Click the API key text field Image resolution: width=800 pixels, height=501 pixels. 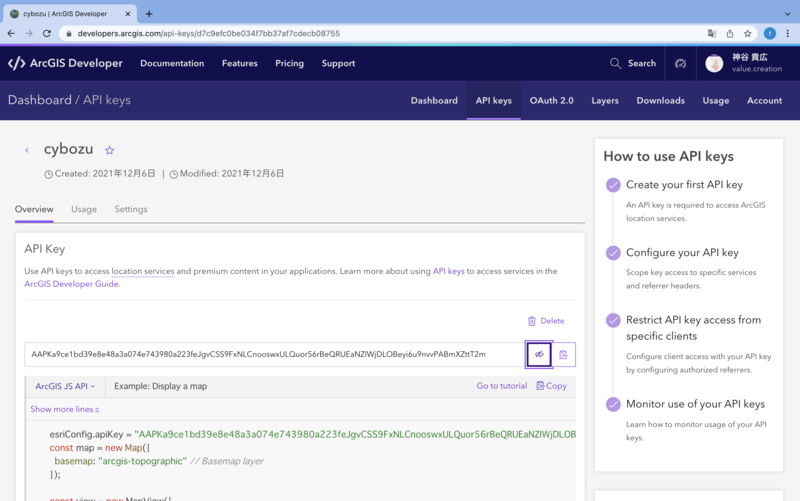click(274, 354)
